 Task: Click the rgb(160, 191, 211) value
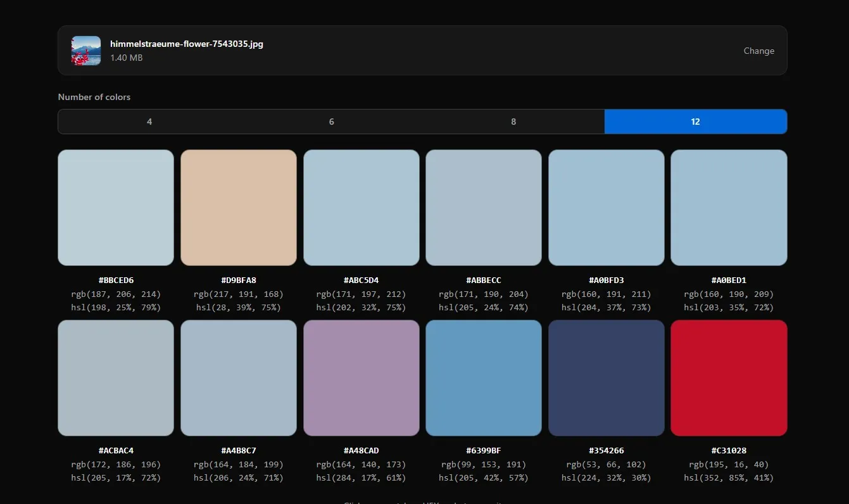click(607, 294)
